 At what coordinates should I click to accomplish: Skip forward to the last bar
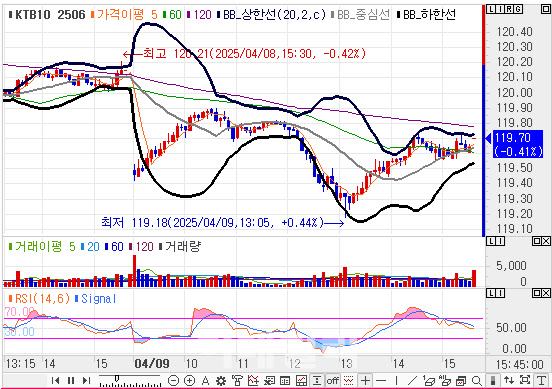click(x=86, y=381)
